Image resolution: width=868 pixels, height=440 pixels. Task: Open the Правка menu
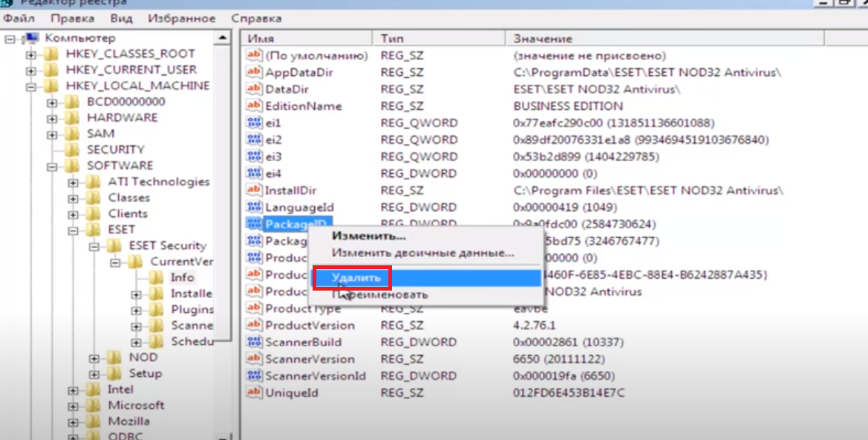point(73,19)
